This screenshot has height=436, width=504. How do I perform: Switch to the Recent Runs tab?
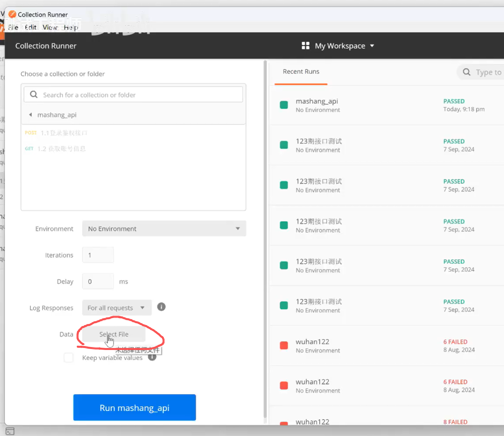(x=301, y=72)
